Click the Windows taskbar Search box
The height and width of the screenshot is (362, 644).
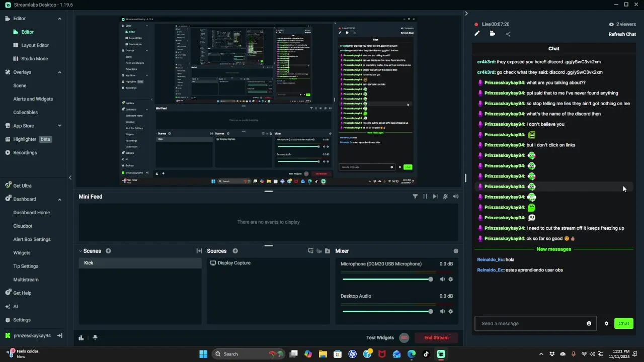[x=248, y=354]
